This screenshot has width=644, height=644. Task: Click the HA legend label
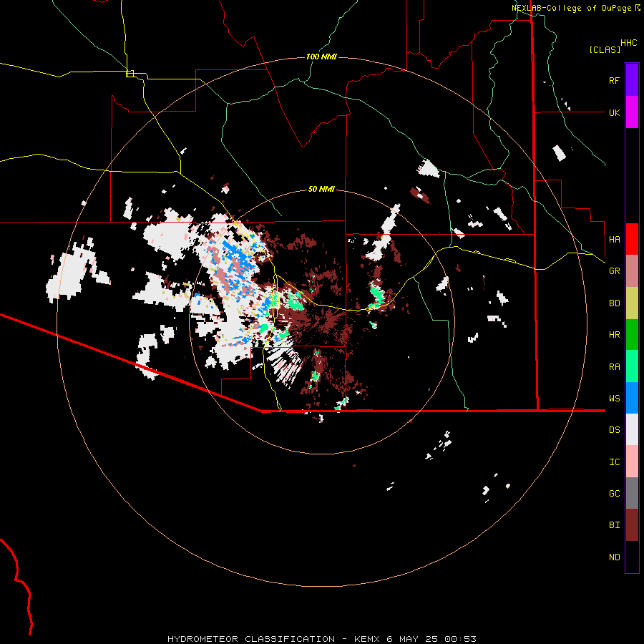(x=614, y=240)
